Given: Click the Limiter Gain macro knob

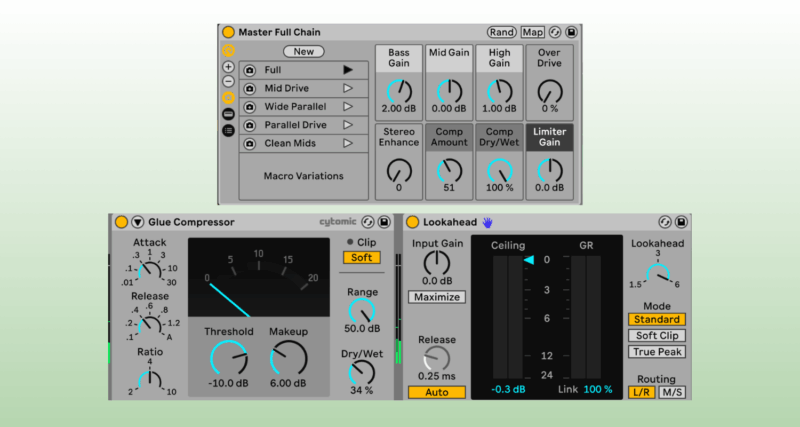Looking at the screenshot, I should click(x=550, y=170).
